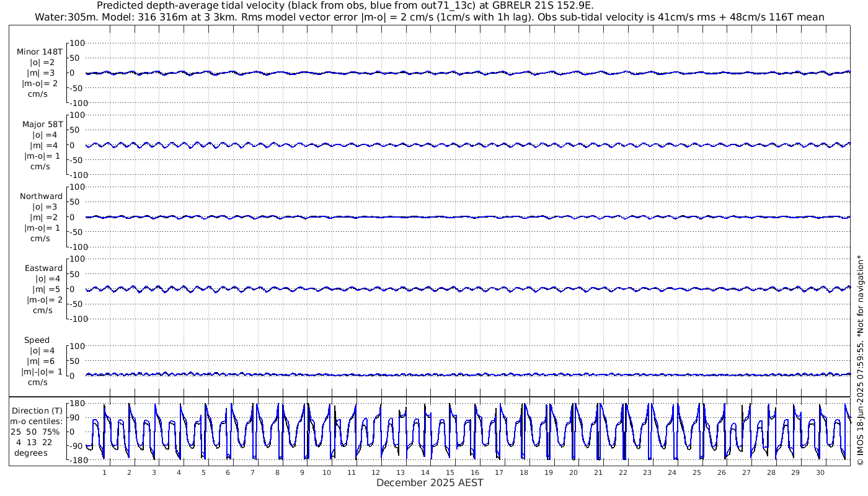The image size is (868, 496).
Task: Click the '100' tick on the Speed axis
Action: (77, 346)
